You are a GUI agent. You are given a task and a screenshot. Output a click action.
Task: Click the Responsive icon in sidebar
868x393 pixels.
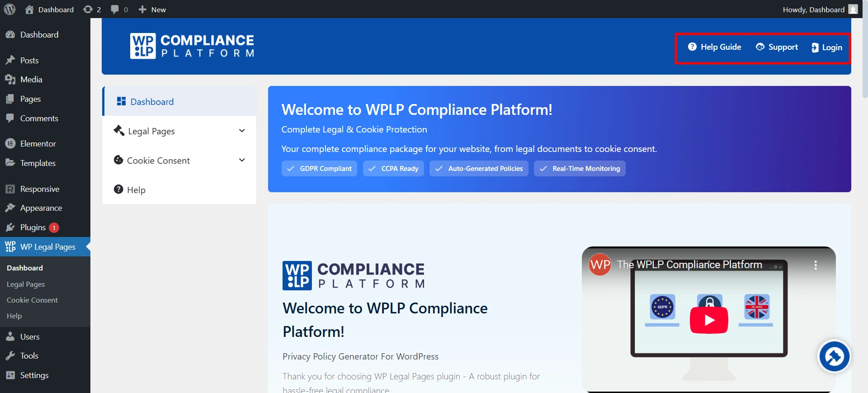10,189
